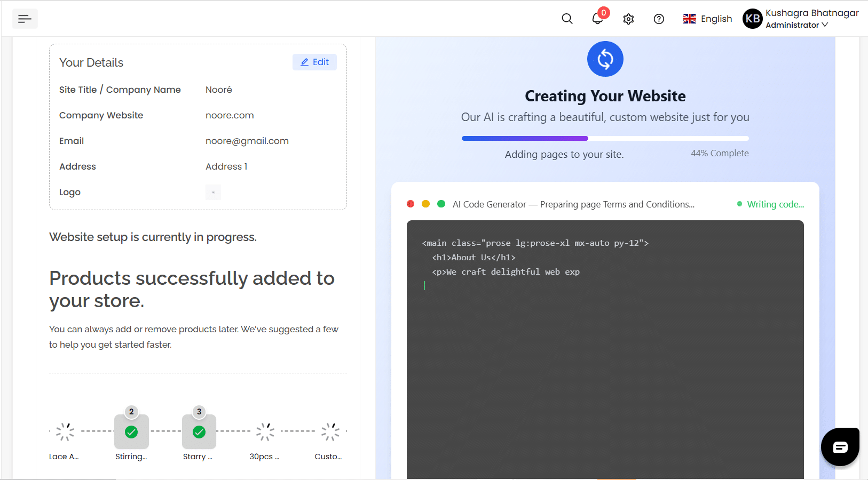Open the hamburger menu toggle

[x=25, y=18]
